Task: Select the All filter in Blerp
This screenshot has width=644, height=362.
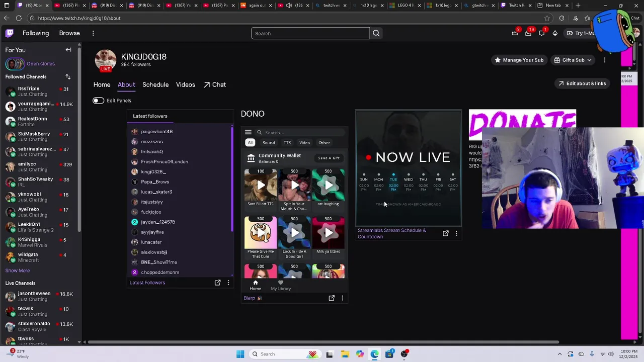Action: [x=250, y=143]
